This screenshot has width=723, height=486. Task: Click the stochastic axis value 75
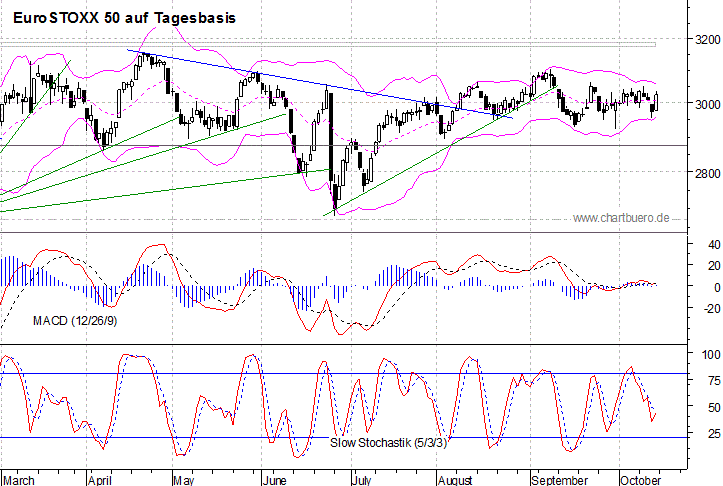pyautogui.click(x=714, y=381)
